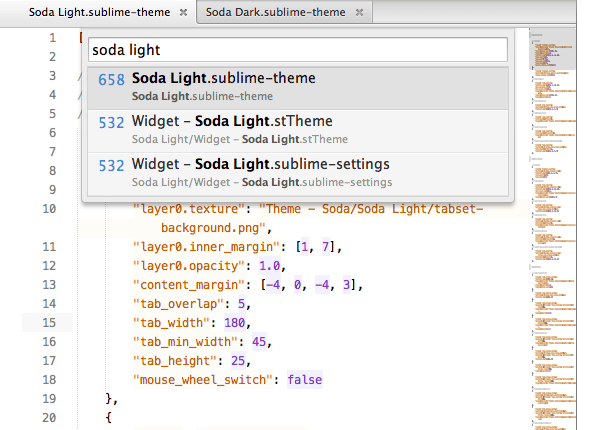Focus the 'soda light' search field
The image size is (600, 430).
[x=298, y=49]
